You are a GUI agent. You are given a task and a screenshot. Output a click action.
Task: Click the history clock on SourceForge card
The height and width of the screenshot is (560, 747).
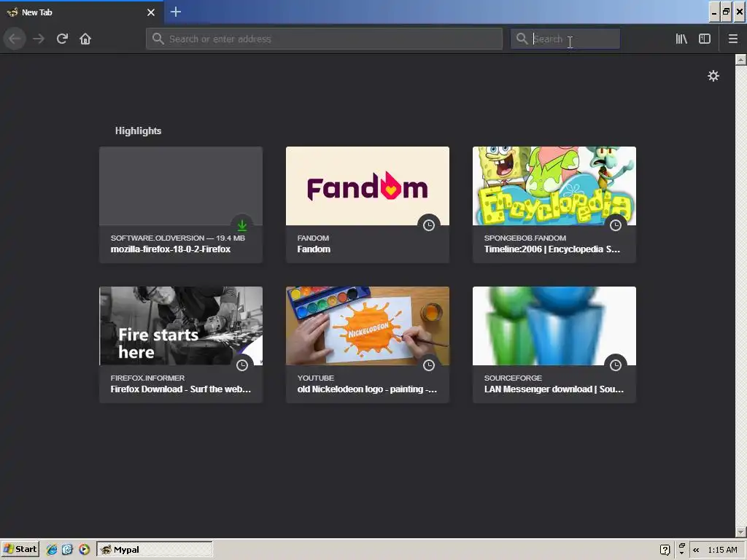(x=616, y=365)
